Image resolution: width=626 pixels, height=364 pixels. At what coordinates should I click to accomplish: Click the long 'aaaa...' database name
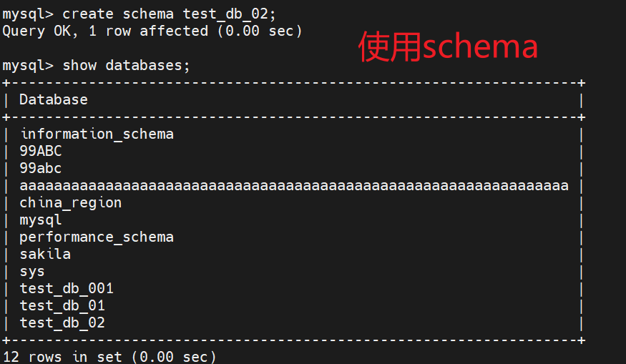click(x=293, y=185)
